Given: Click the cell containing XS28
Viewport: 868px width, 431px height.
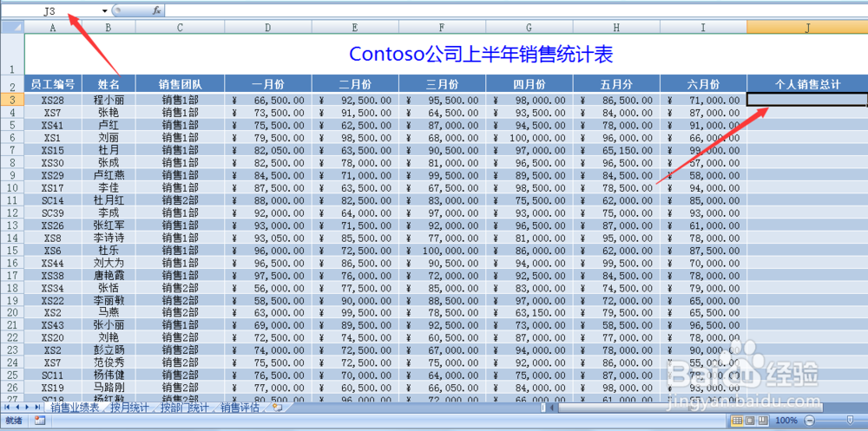Looking at the screenshot, I should click(x=53, y=100).
